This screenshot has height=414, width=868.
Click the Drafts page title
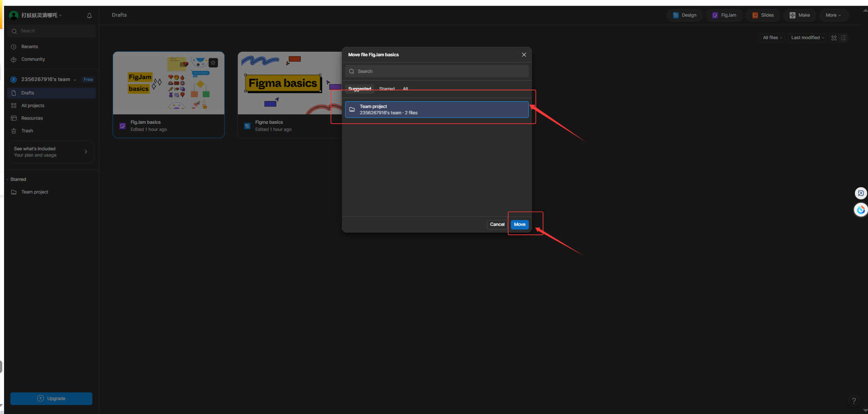tap(119, 15)
